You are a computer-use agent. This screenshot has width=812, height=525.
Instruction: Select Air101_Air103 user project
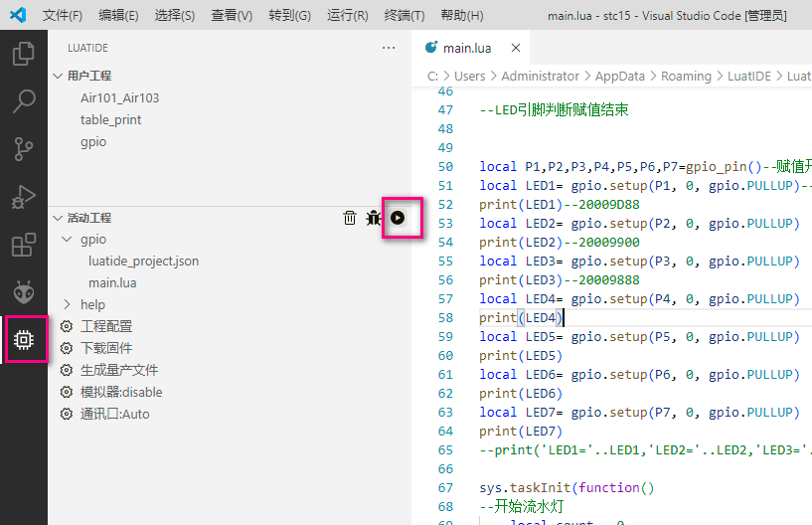click(x=119, y=98)
